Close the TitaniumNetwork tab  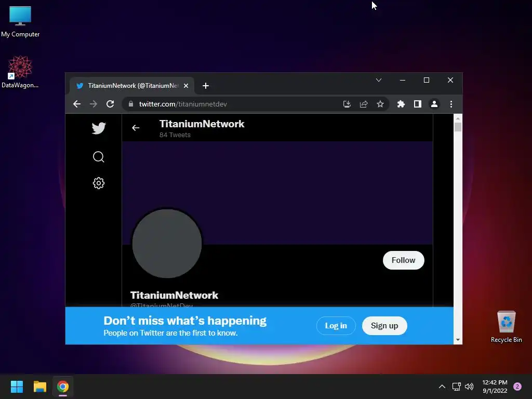point(186,86)
